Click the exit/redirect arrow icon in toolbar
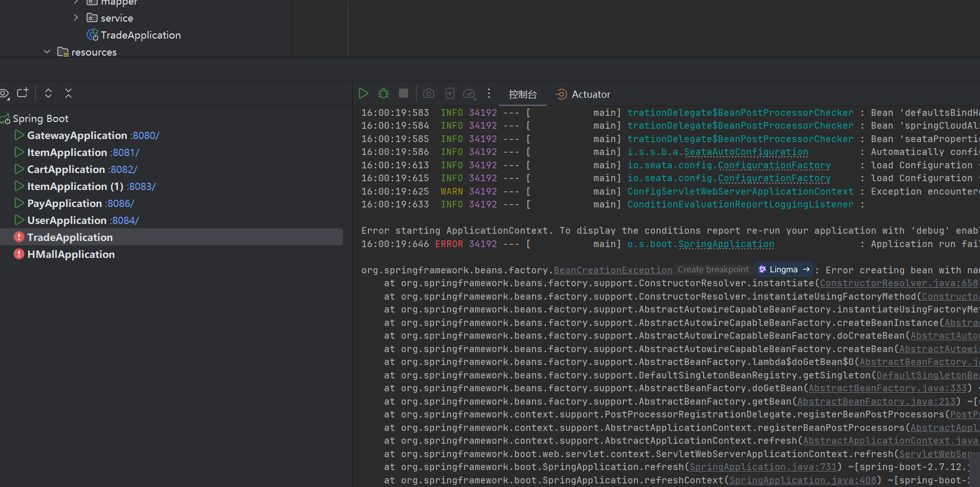 point(449,93)
